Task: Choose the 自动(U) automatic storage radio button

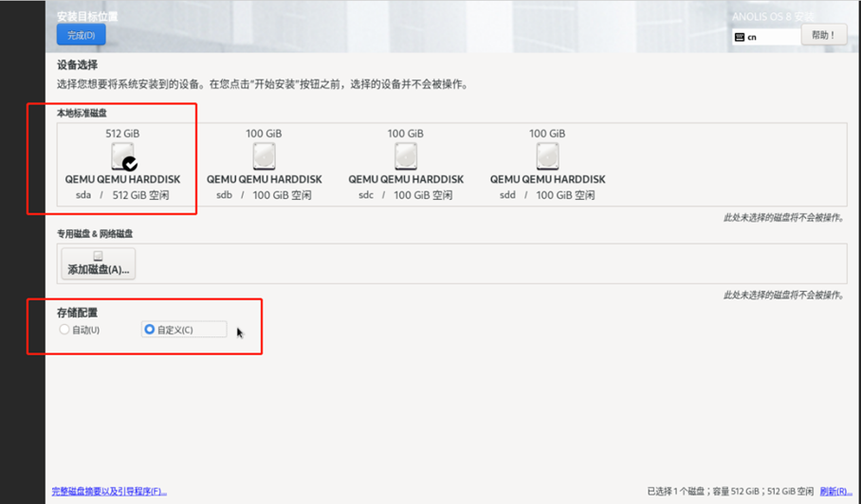Action: tap(64, 330)
